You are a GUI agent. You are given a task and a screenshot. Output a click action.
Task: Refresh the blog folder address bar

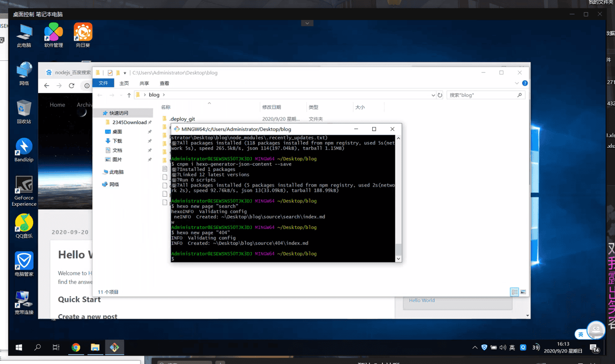point(440,95)
